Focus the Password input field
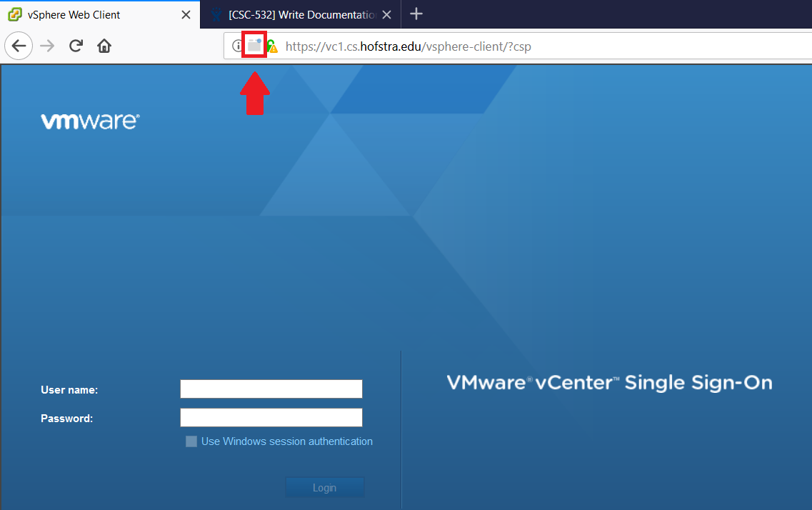The image size is (812, 510). tap(271, 417)
